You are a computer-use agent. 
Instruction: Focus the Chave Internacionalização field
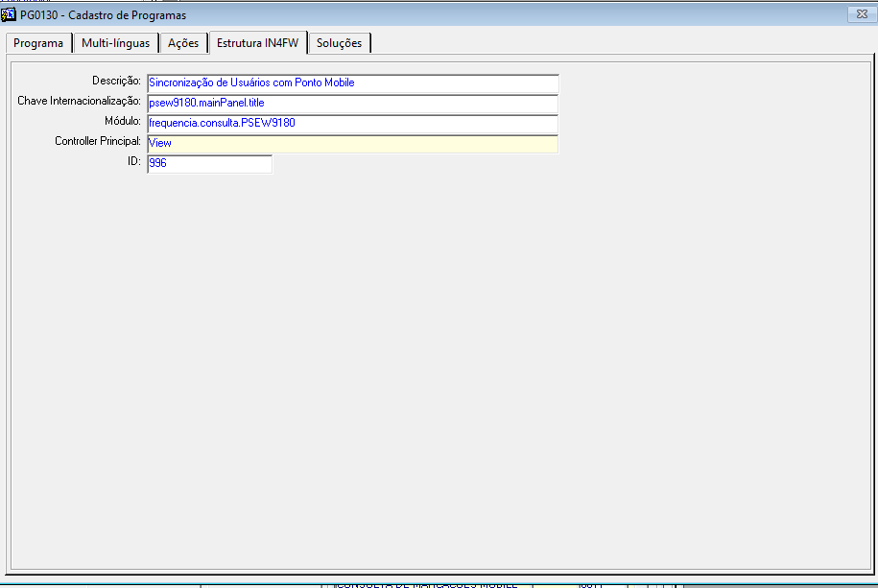353,103
